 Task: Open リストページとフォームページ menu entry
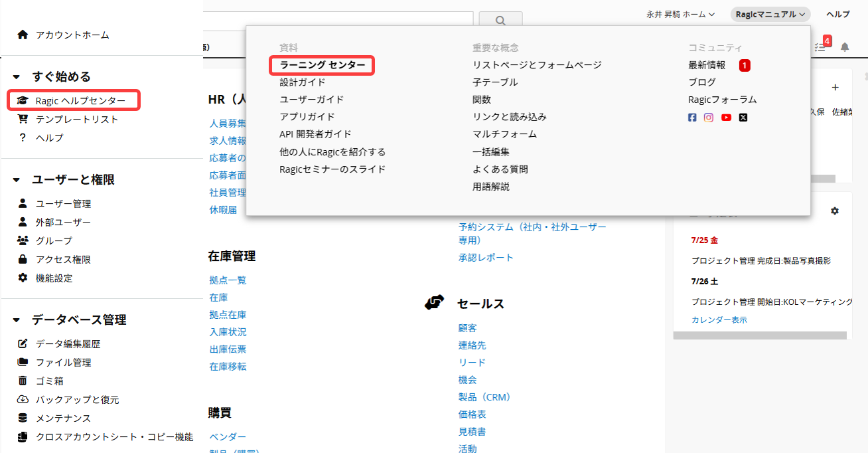(x=537, y=65)
